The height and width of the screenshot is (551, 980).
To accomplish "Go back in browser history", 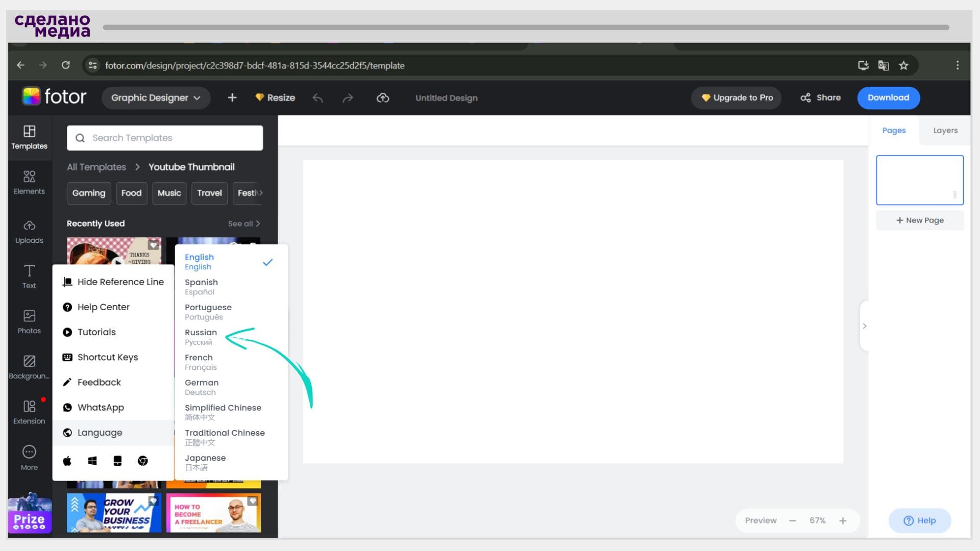I will point(20,65).
